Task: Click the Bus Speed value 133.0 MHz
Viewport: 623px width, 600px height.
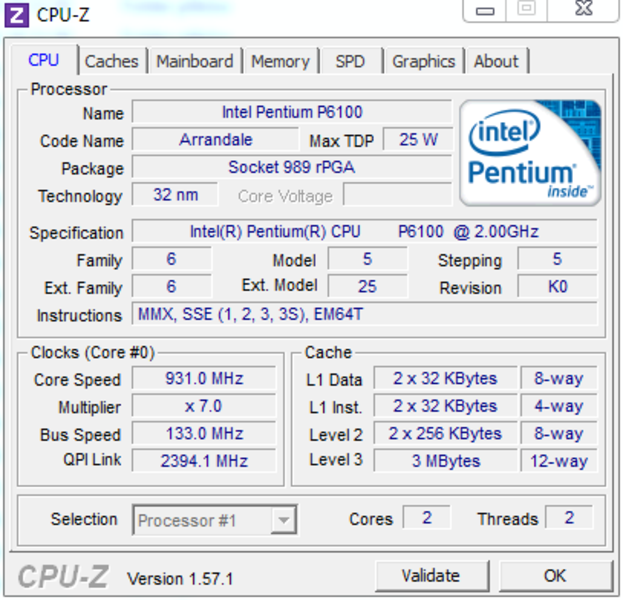Action: click(x=204, y=434)
